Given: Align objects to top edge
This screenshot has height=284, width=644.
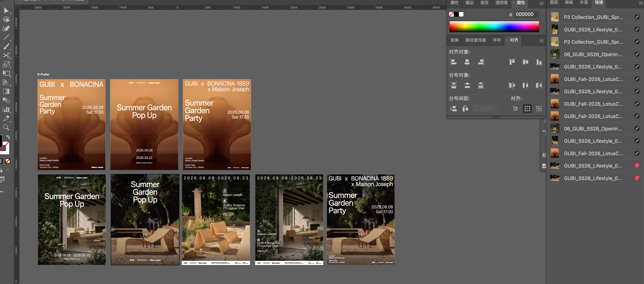Looking at the screenshot, I should point(512,62).
